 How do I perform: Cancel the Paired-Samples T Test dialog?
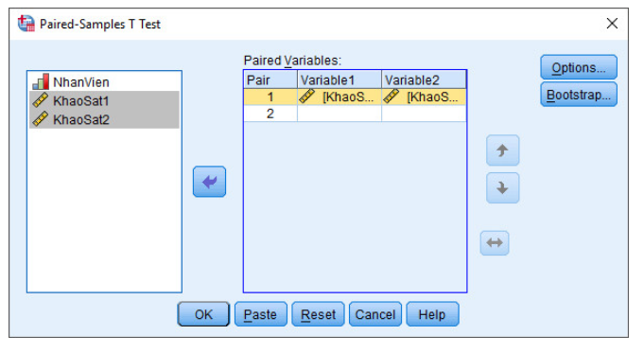[x=375, y=314]
